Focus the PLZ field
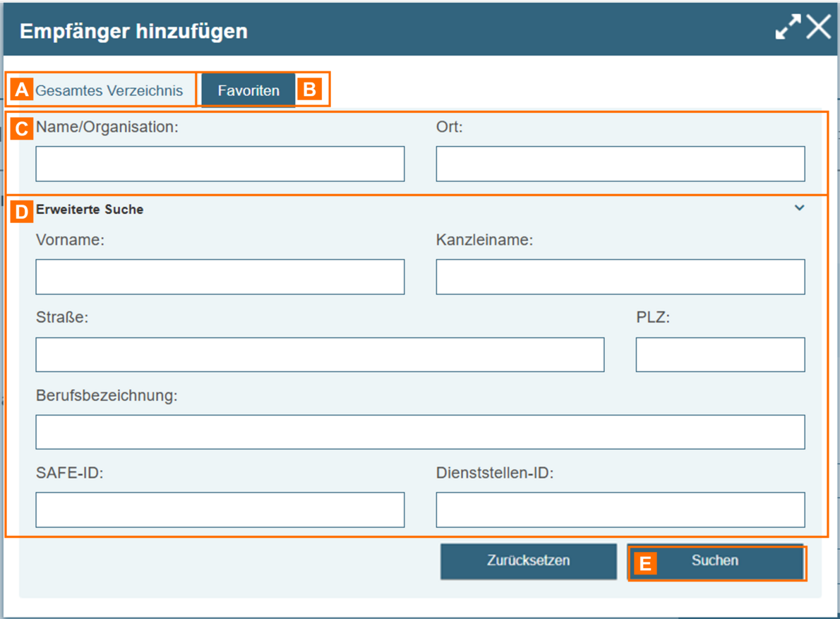 coord(719,354)
